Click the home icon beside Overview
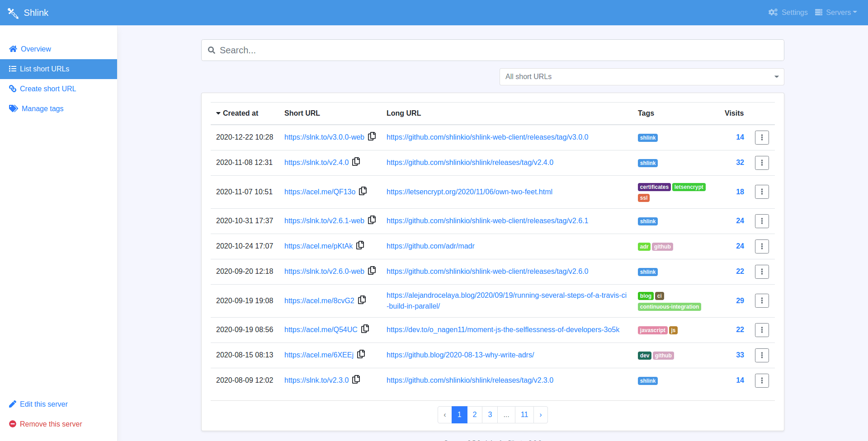The image size is (868, 441). point(13,49)
